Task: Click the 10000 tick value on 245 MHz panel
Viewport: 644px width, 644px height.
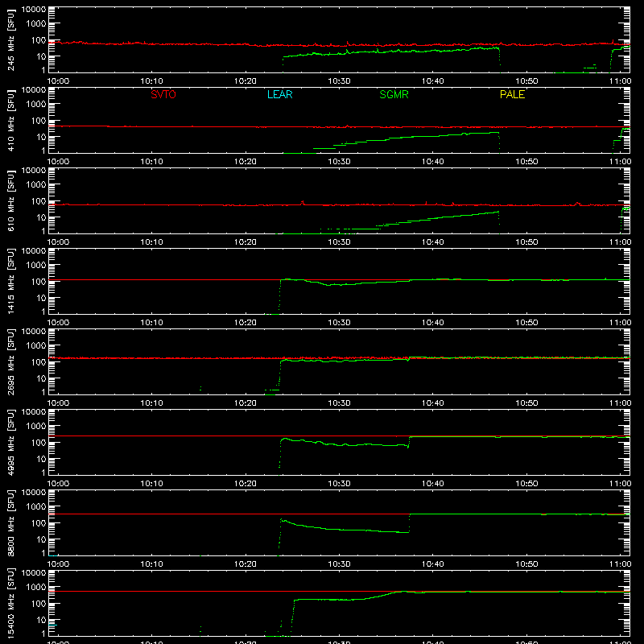Action: click(34, 10)
